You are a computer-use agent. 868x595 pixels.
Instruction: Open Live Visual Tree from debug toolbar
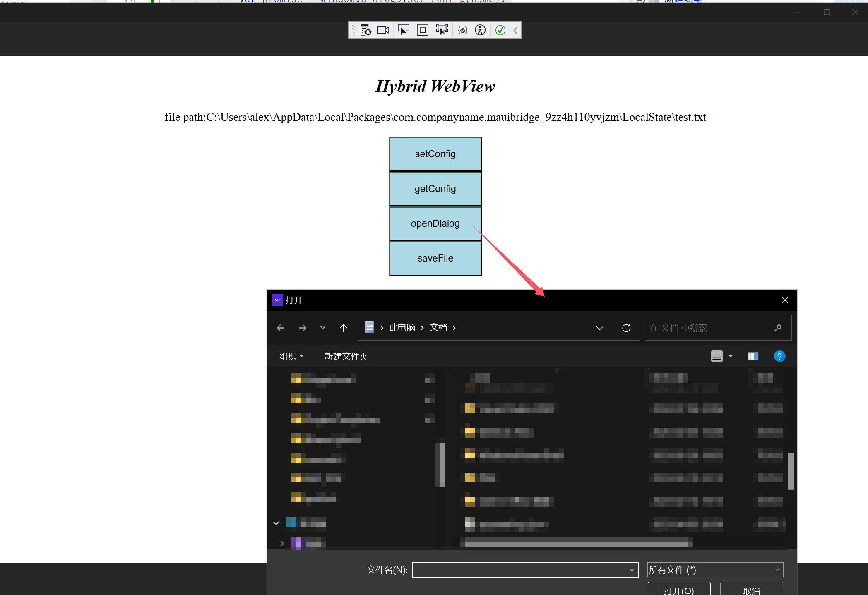point(365,30)
